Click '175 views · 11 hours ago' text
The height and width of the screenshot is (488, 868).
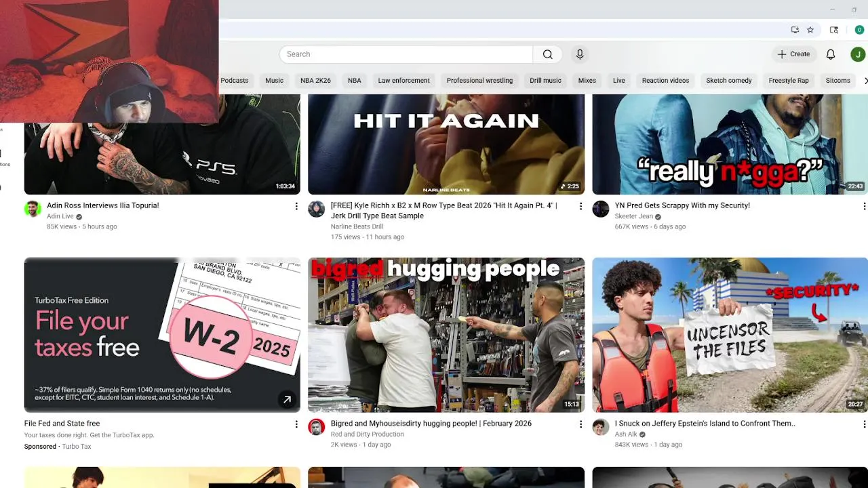368,237
